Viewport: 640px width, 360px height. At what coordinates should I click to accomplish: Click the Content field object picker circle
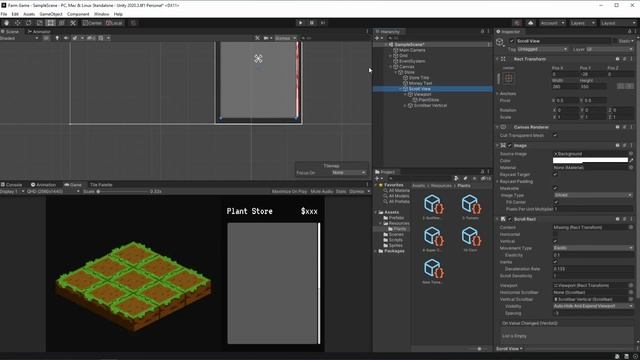coord(631,227)
